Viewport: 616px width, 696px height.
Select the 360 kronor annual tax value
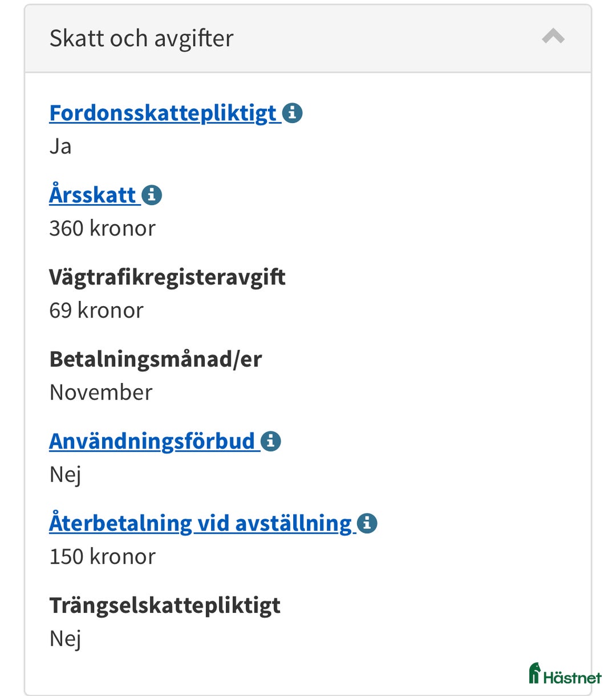click(x=102, y=229)
